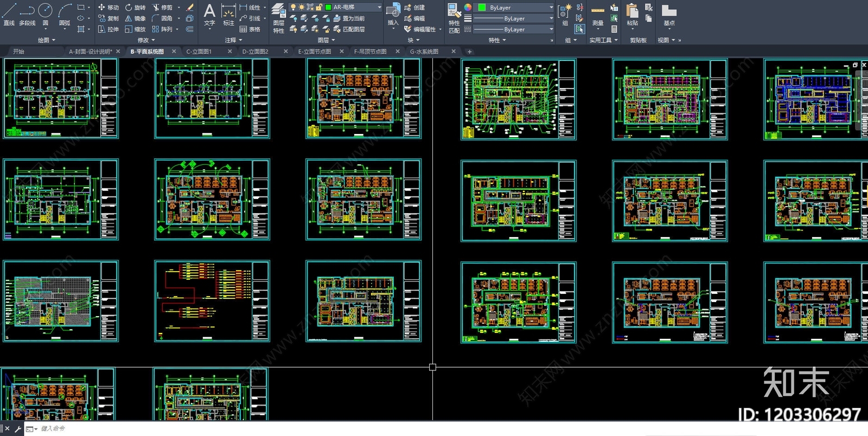Screen dimensions: 868x436
Task: Click the green object color swatch
Action: [482, 8]
